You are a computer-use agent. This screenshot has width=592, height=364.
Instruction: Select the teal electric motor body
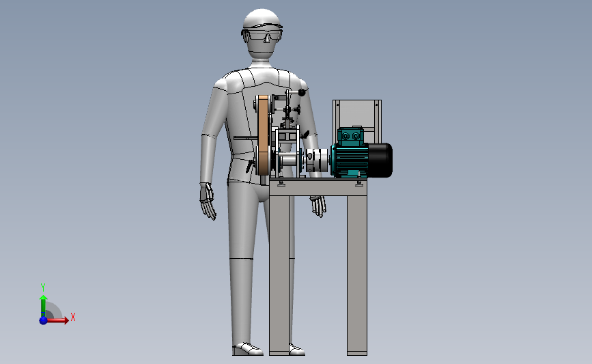pos(350,160)
